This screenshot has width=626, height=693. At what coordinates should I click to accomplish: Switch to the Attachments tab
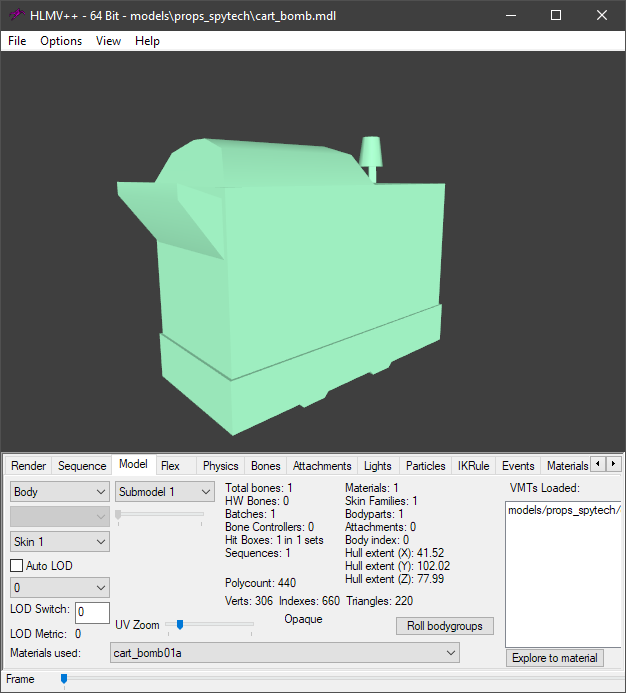click(x=322, y=466)
